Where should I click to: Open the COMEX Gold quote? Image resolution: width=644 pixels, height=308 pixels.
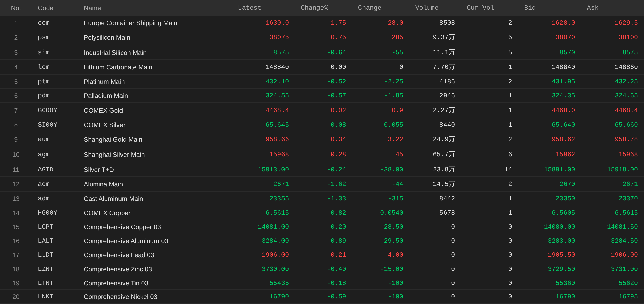[322, 110]
